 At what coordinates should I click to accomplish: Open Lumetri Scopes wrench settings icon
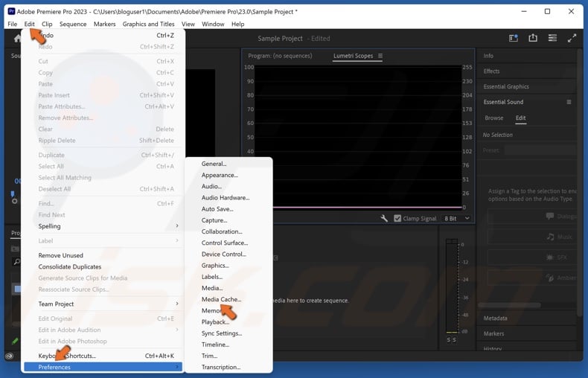coord(384,218)
